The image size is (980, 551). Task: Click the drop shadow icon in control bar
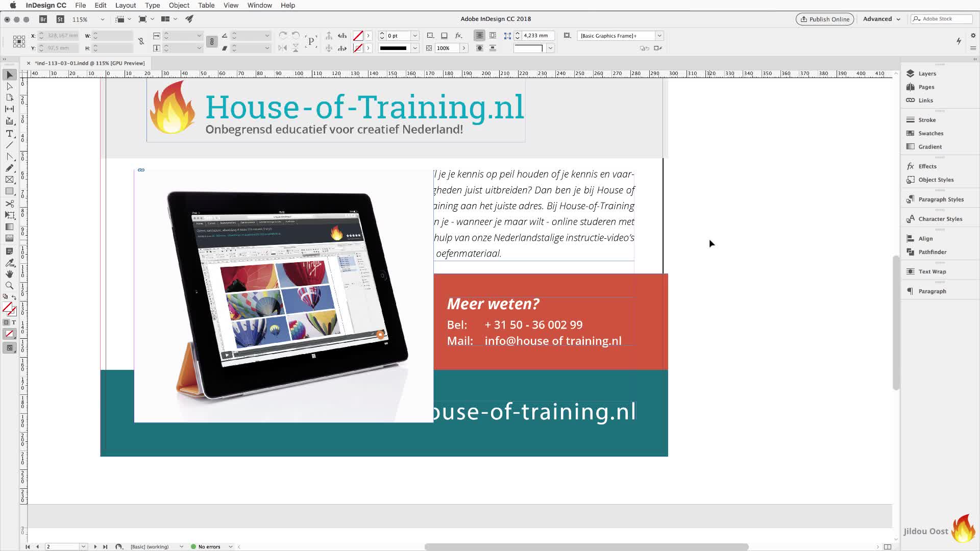(x=444, y=36)
